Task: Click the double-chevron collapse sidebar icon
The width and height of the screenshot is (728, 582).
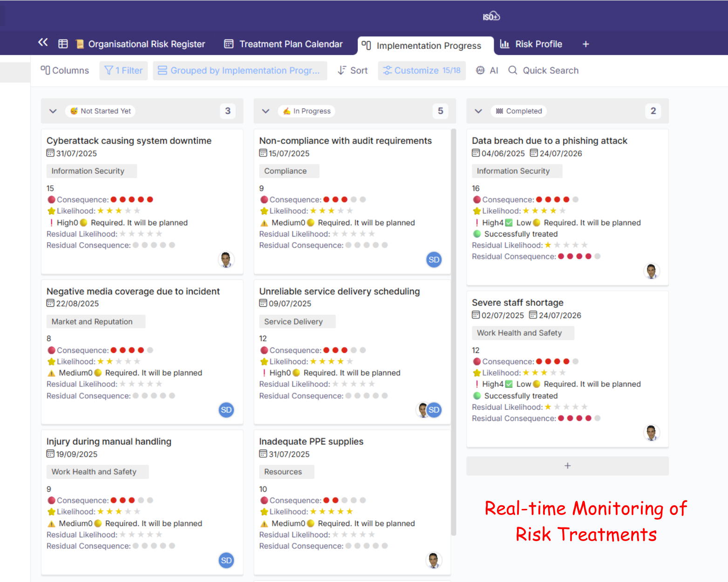Action: tap(43, 43)
